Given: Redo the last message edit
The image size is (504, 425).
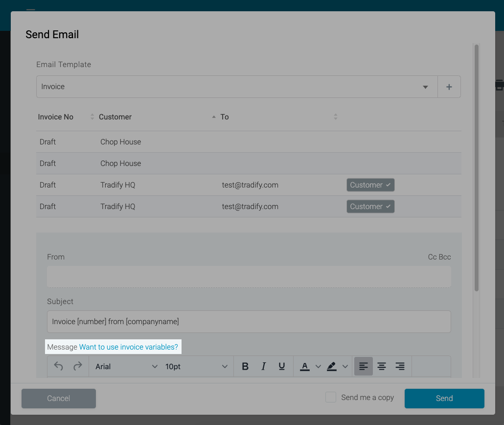Looking at the screenshot, I should (x=77, y=366).
